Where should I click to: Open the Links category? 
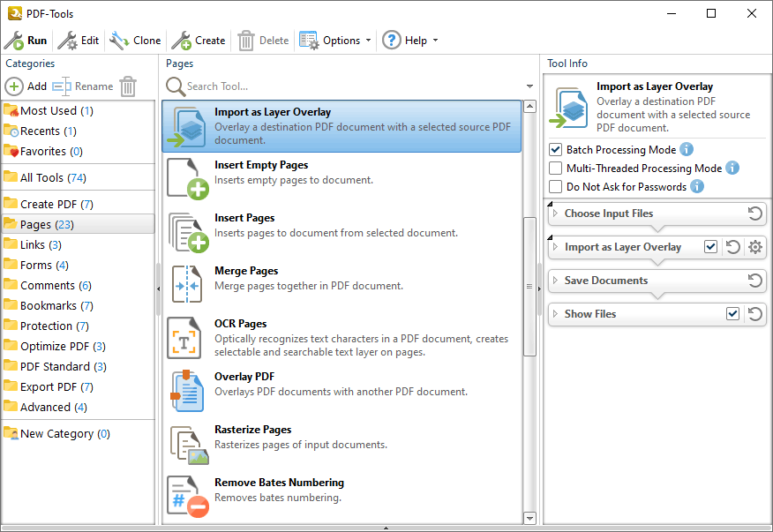pos(78,244)
